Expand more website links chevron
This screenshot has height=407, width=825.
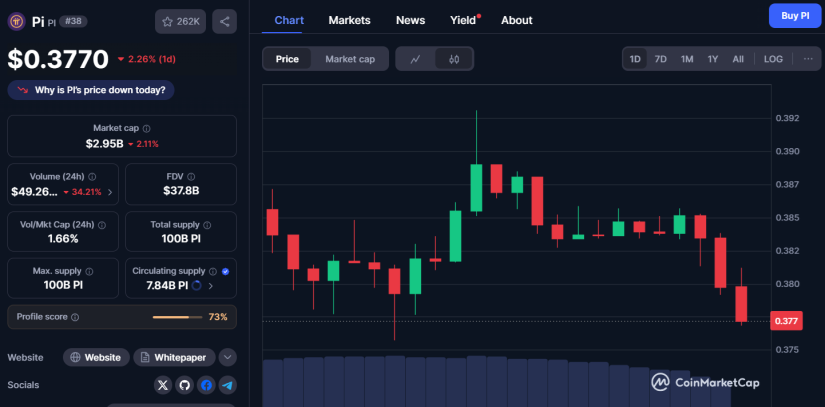pos(227,358)
